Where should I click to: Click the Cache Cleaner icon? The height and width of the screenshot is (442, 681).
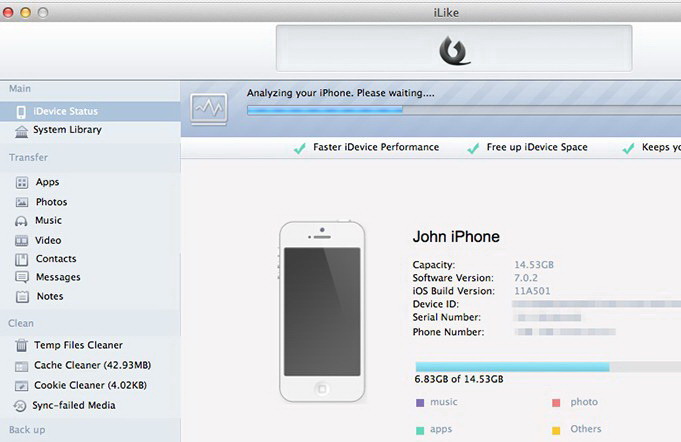click(x=21, y=366)
